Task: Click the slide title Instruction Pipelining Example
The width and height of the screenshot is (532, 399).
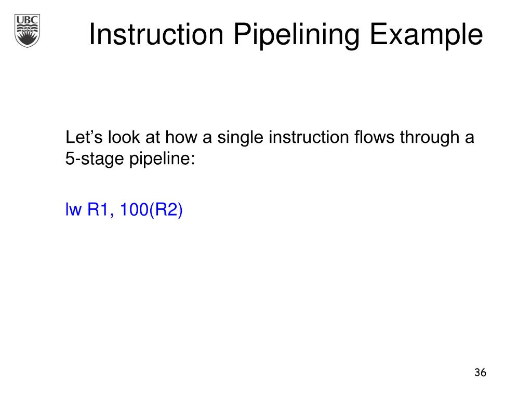Action: pyautogui.click(x=286, y=35)
